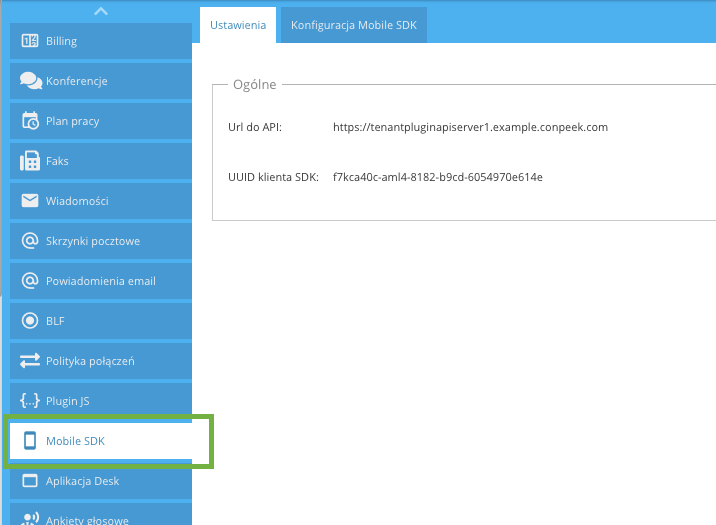Switch to the Ustawienia tab
The height and width of the screenshot is (525, 716).
(x=238, y=25)
